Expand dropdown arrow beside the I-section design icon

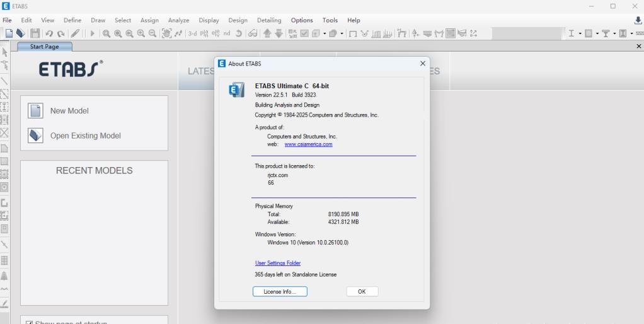coord(580,33)
